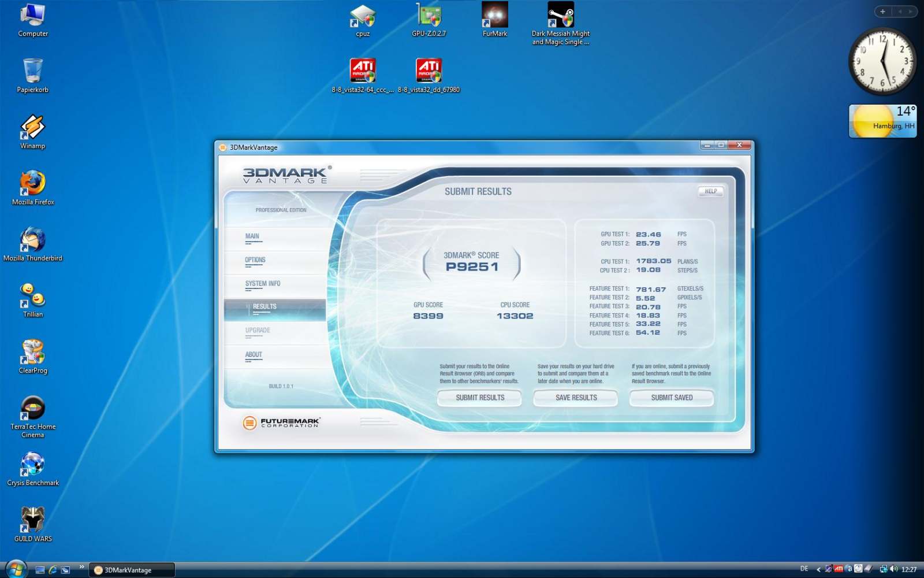Click the P9251 3DMark score

pos(471,267)
